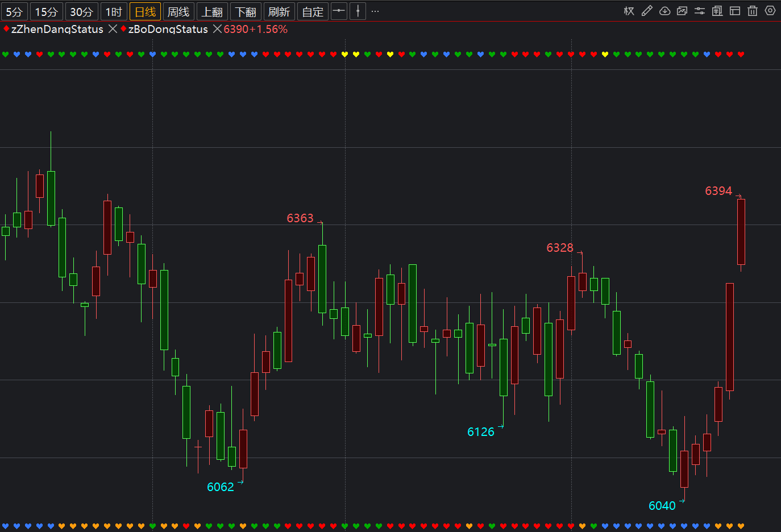Open the hexagon settings icon
781x532 pixels.
pyautogui.click(x=770, y=11)
